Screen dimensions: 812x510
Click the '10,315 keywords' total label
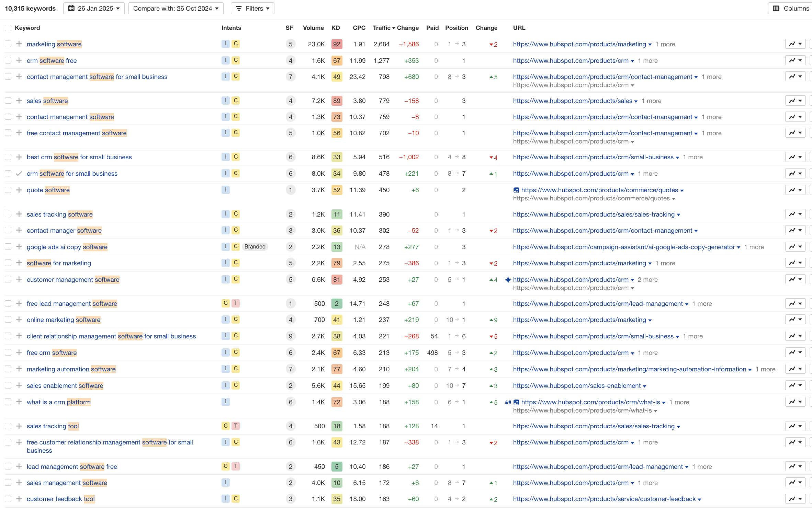[x=30, y=8]
